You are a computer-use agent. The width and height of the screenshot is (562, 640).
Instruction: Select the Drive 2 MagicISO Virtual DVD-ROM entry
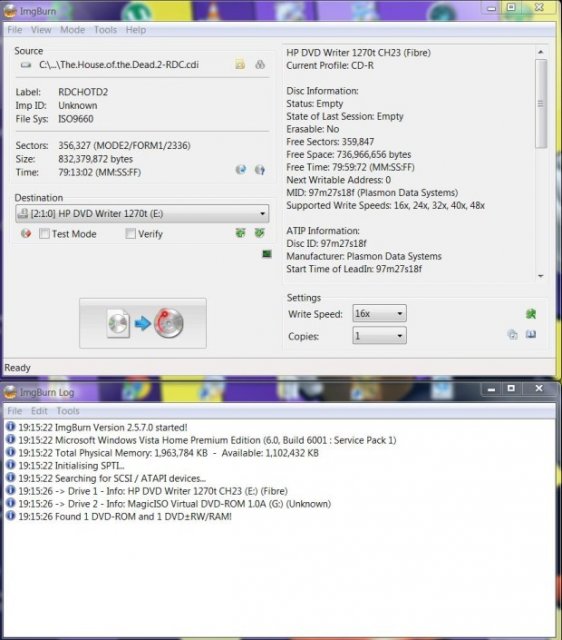(175, 504)
